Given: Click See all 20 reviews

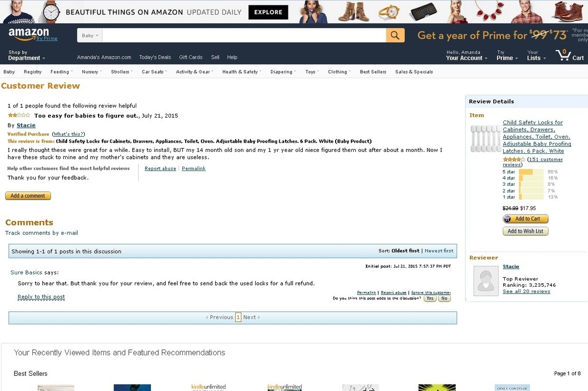Looking at the screenshot, I should [x=526, y=292].
